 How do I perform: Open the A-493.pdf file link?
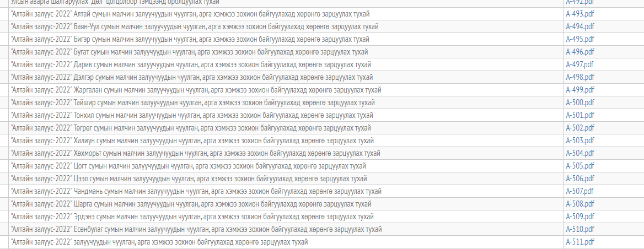point(580,14)
